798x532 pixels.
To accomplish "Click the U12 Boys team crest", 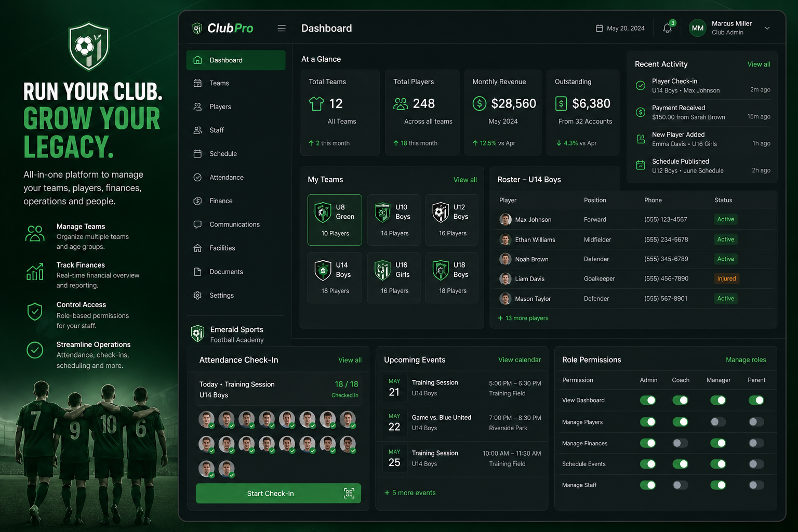I will coord(441,212).
